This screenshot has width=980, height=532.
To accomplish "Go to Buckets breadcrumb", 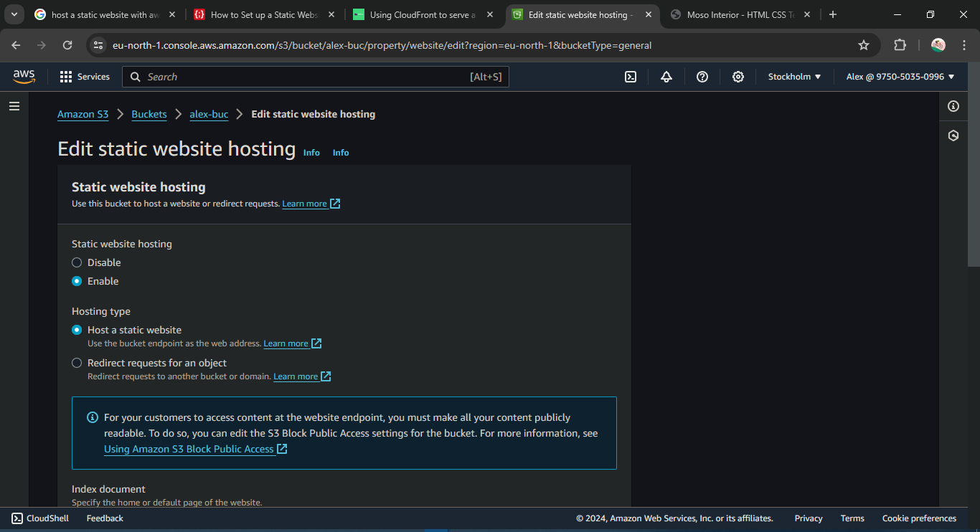I will [149, 114].
